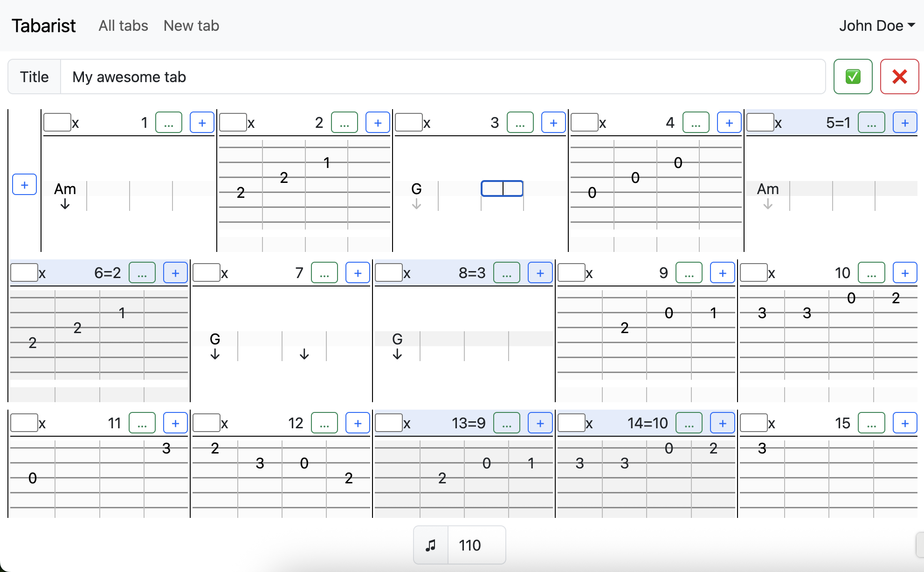Open the ellipsis options menu for measure 9

coord(689,273)
